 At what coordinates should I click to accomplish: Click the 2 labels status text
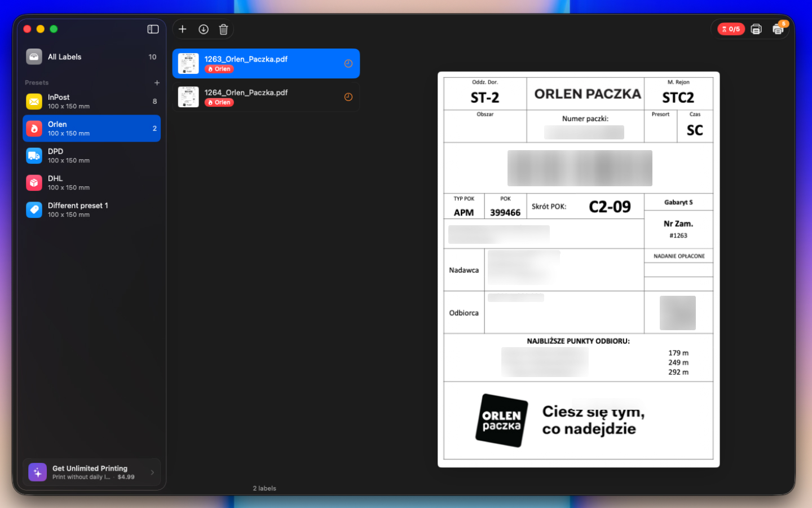[x=264, y=488]
